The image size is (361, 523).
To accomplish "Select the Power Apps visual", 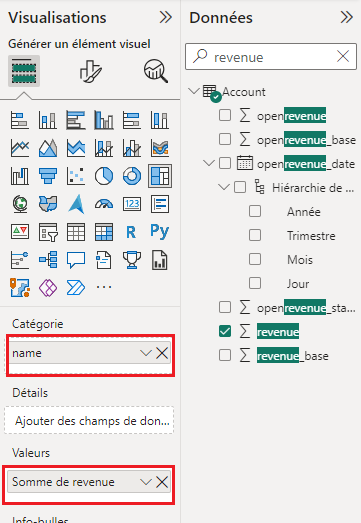I will click(x=48, y=288).
